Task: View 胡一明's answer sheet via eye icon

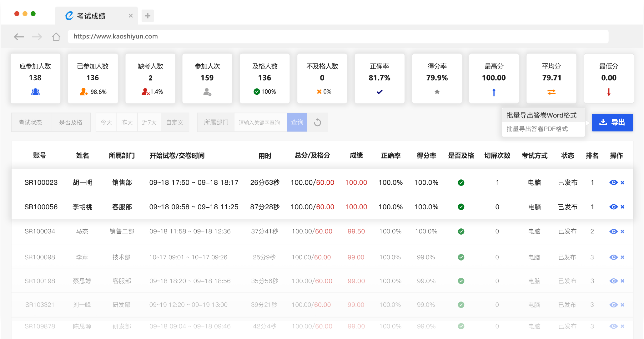Action: pyautogui.click(x=613, y=182)
